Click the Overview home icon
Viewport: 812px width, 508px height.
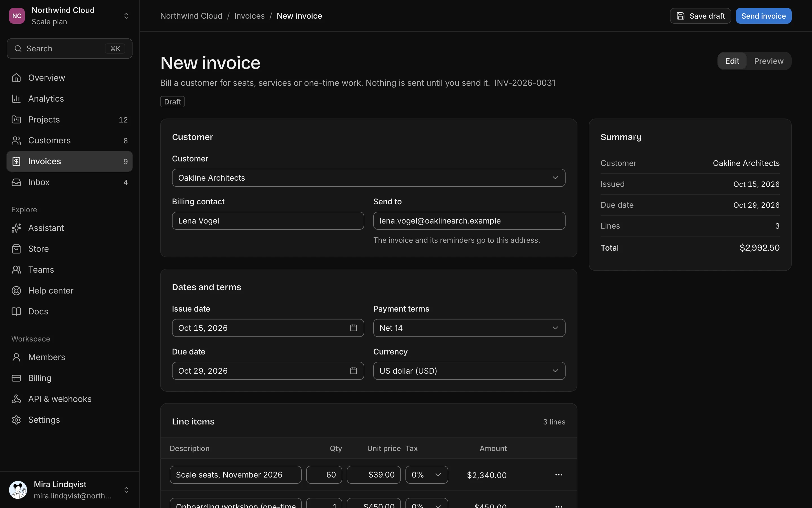[16, 78]
